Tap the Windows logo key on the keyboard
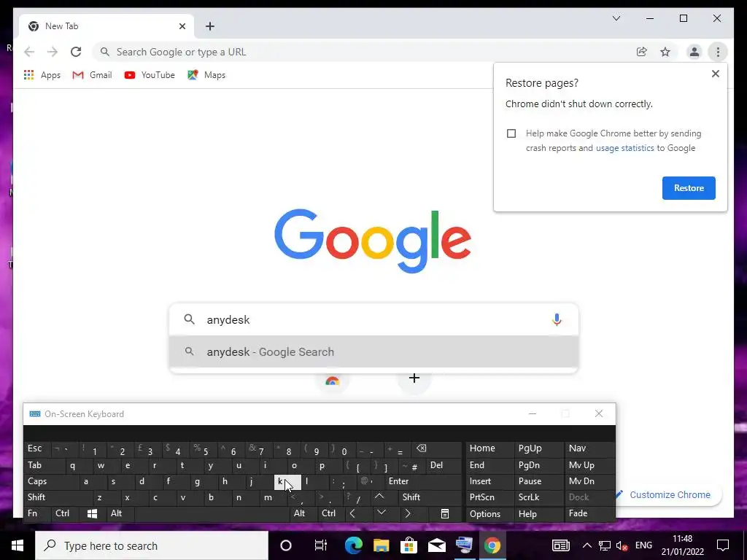747x560 pixels. click(93, 514)
